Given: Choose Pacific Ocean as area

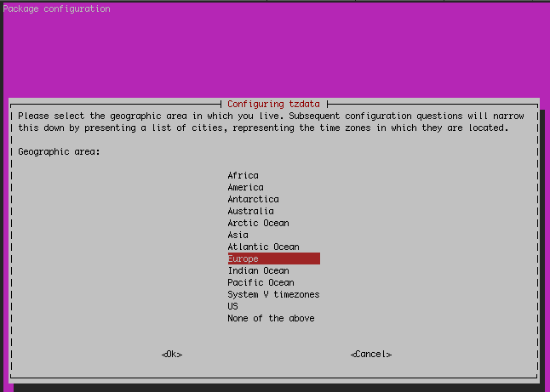Looking at the screenshot, I should [261, 282].
